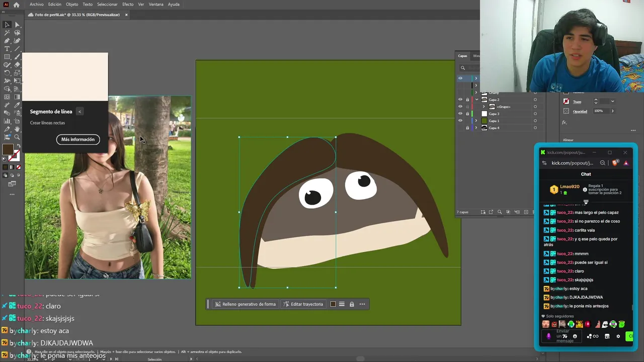644x362 pixels.
Task: Click Editar trayectoria button
Action: [x=303, y=304]
